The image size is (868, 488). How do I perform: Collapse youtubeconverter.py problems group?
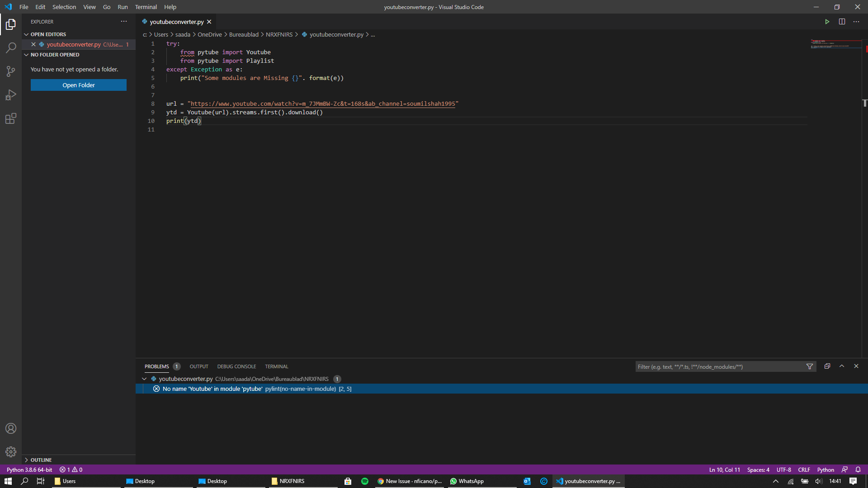pos(144,379)
